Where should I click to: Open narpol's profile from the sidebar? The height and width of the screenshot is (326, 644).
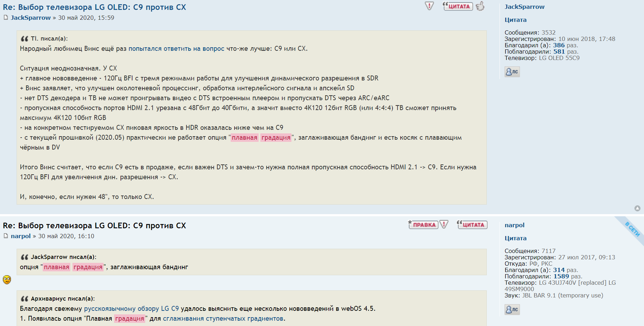pos(514,225)
